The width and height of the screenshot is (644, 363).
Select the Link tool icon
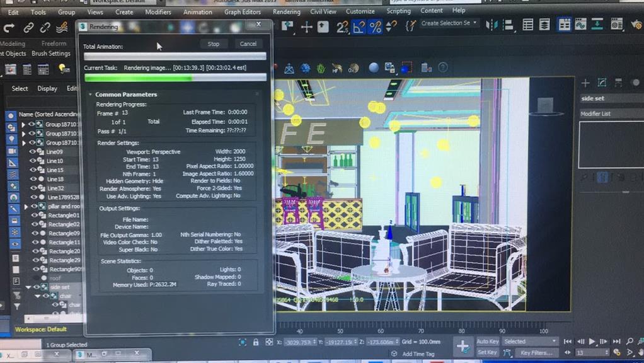[28, 28]
